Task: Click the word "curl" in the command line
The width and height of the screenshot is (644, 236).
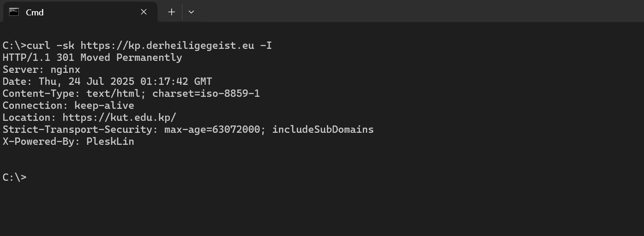Action: click(x=39, y=45)
